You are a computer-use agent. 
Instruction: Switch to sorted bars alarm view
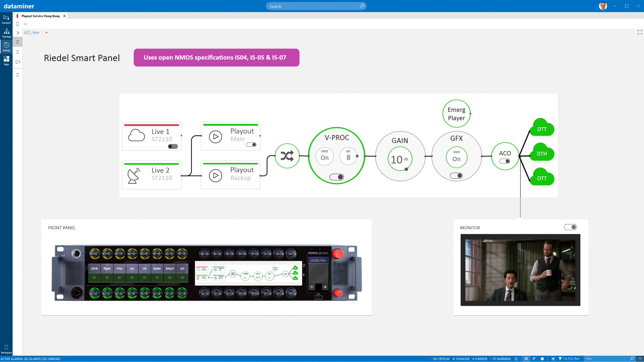click(x=534, y=359)
